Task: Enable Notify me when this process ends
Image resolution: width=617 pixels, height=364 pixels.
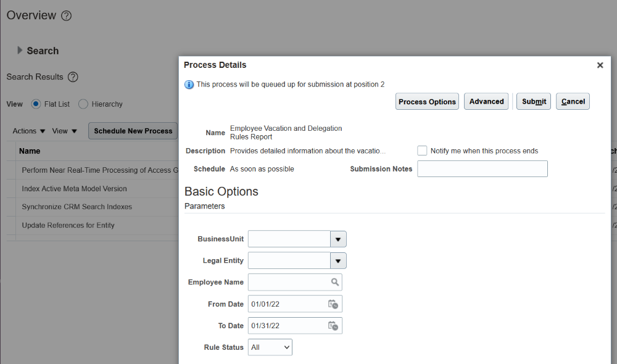Action: (x=422, y=151)
